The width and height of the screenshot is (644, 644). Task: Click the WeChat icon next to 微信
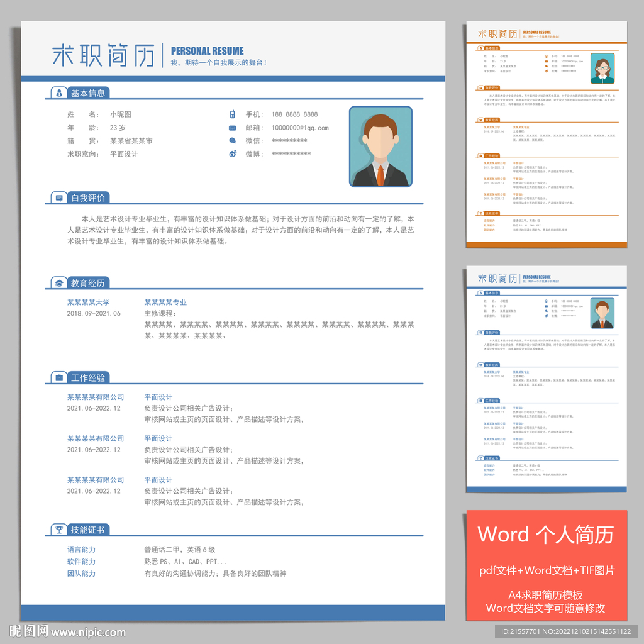[x=232, y=141]
